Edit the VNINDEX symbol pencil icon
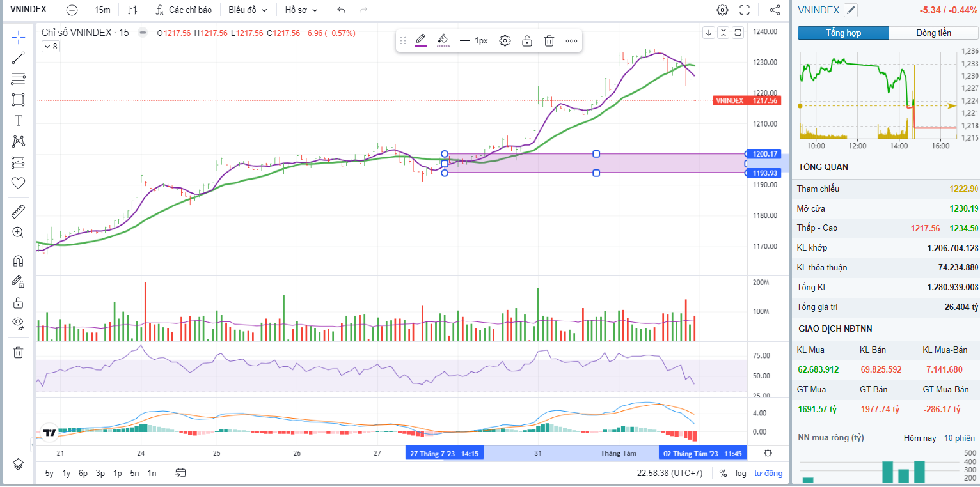980x487 pixels. [x=850, y=10]
